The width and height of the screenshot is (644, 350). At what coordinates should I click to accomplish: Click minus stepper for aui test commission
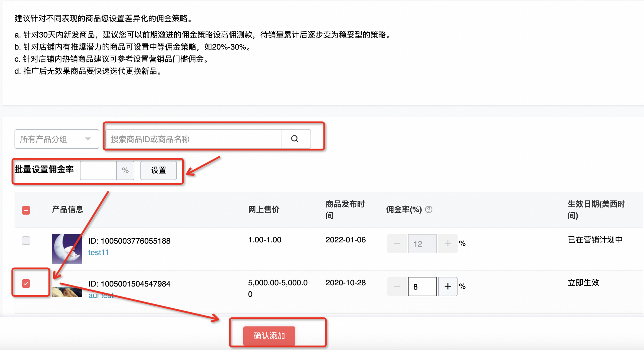point(397,286)
